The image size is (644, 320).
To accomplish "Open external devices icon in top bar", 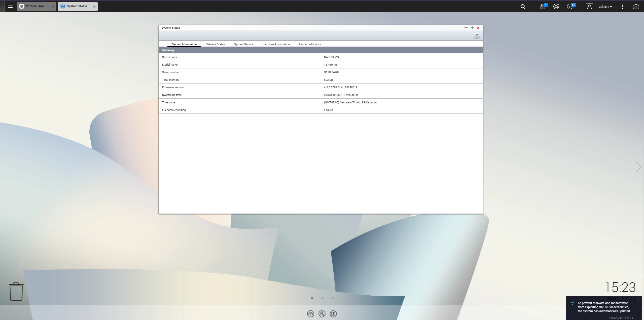I will (x=556, y=7).
